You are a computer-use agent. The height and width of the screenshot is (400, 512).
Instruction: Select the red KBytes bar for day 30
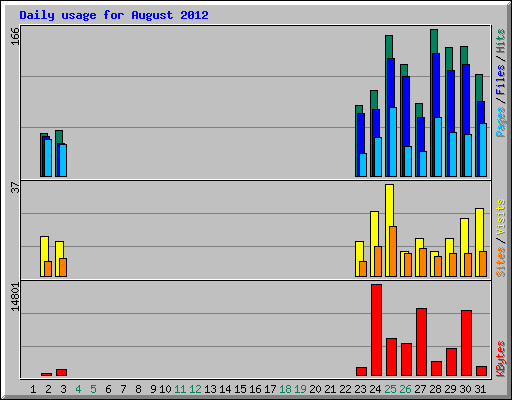point(467,343)
